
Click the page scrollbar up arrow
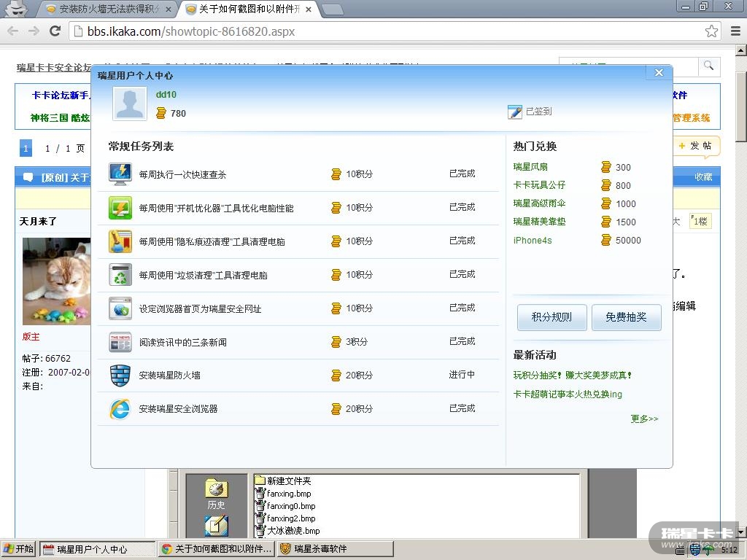[741, 50]
